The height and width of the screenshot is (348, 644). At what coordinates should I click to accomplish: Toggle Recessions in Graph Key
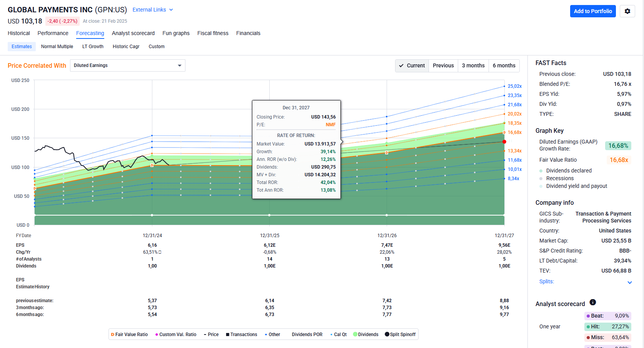click(x=541, y=178)
